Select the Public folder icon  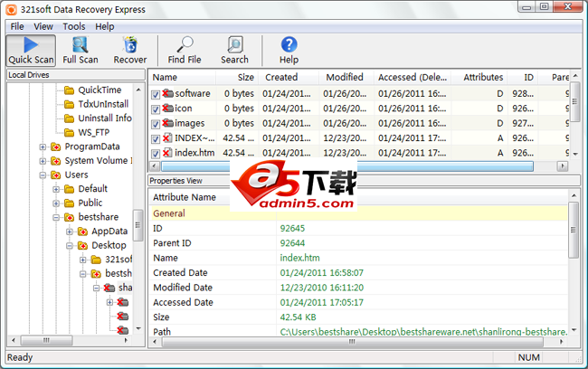69,203
